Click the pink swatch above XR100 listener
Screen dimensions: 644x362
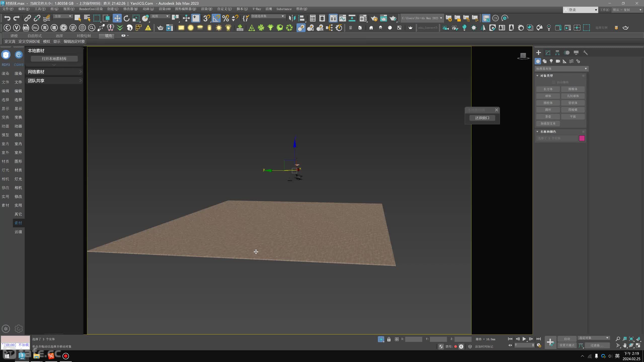[x=15, y=339]
